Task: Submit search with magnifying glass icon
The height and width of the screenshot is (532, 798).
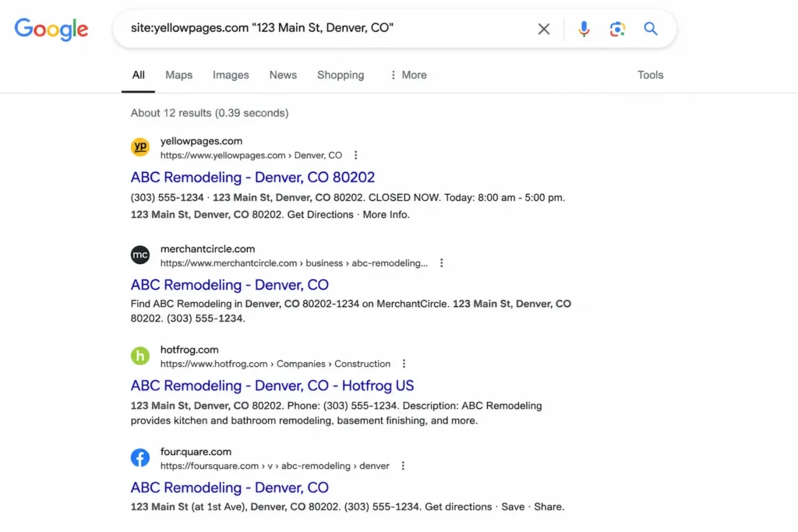Action: pyautogui.click(x=651, y=29)
